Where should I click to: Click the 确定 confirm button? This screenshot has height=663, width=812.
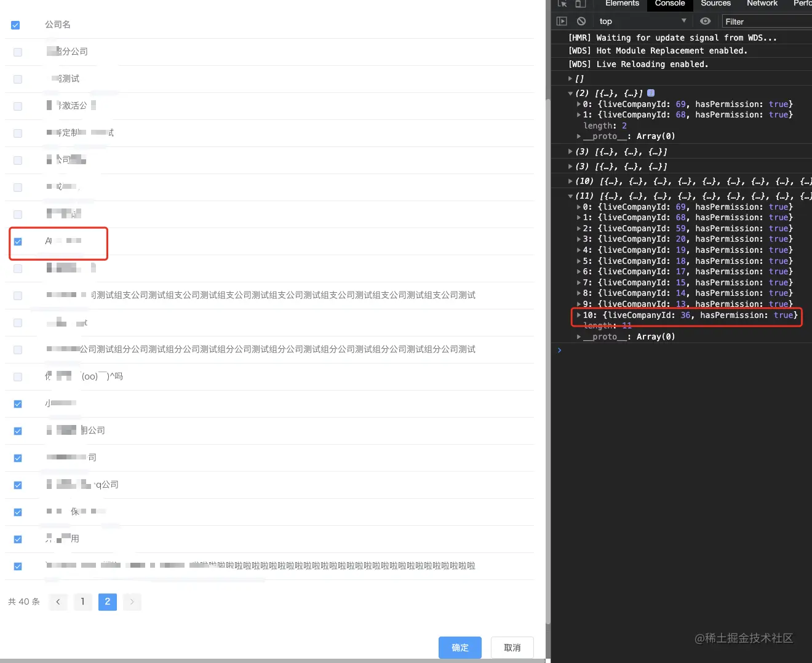point(460,648)
